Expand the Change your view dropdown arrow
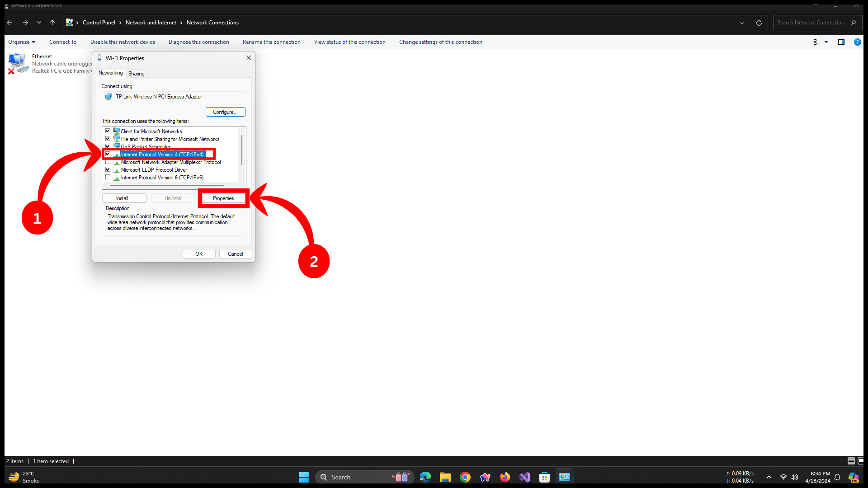868x488 pixels. [x=826, y=42]
